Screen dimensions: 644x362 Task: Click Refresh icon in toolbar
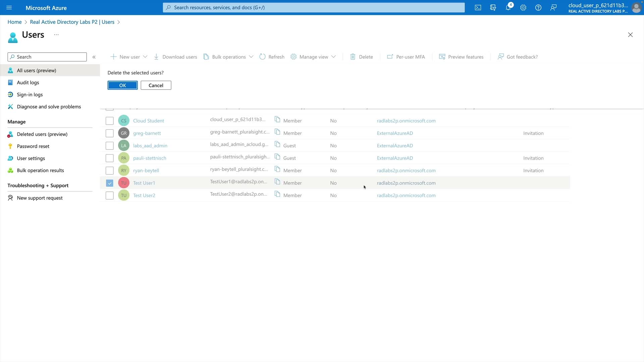262,57
